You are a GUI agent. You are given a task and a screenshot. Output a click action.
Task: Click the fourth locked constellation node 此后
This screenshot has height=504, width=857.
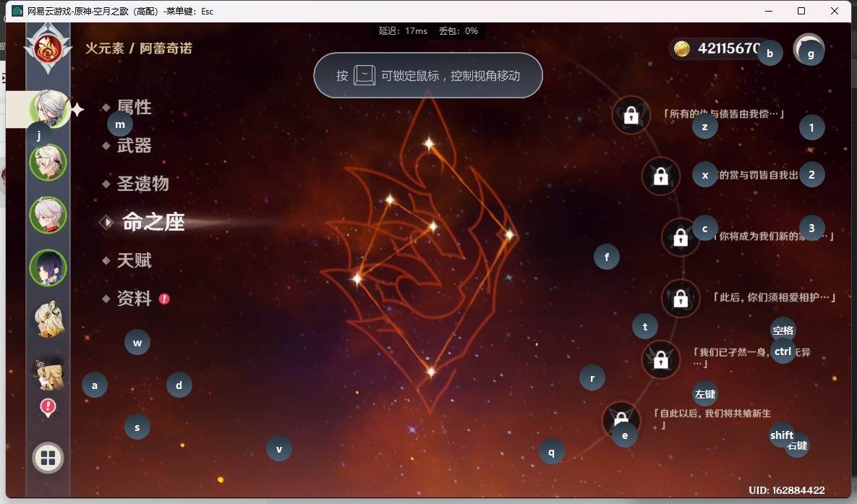[681, 299]
